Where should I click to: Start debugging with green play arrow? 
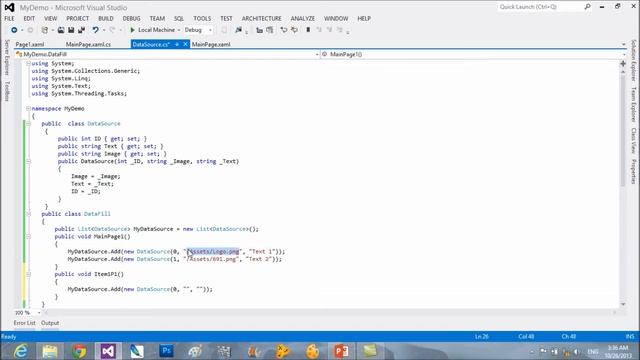click(132, 30)
